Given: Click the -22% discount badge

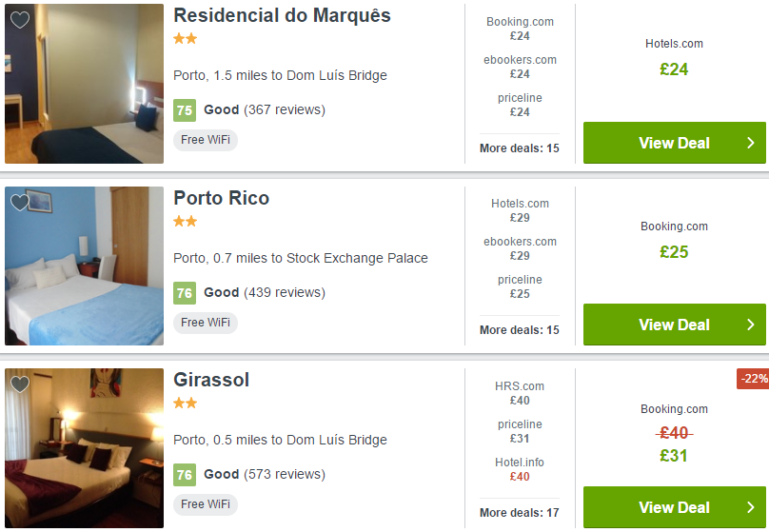Looking at the screenshot, I should point(753,379).
